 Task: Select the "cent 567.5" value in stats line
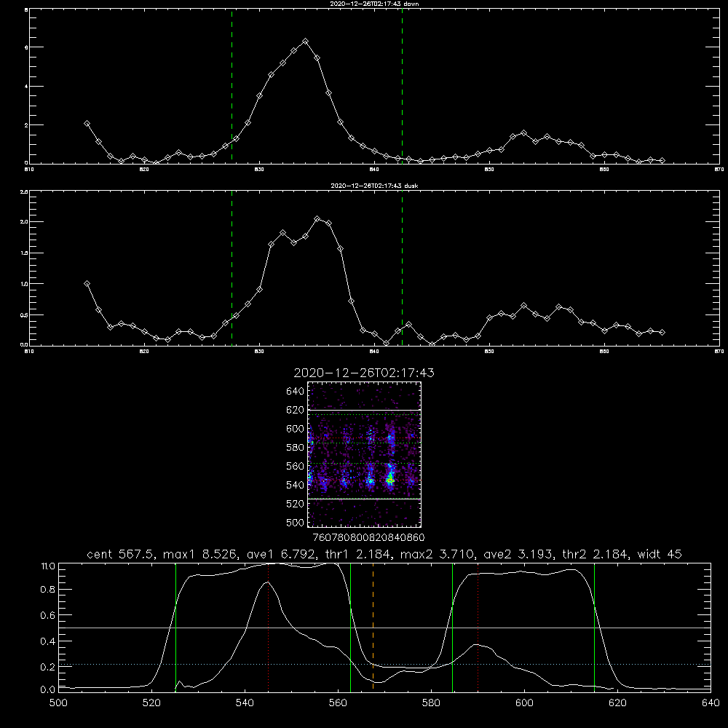122,554
